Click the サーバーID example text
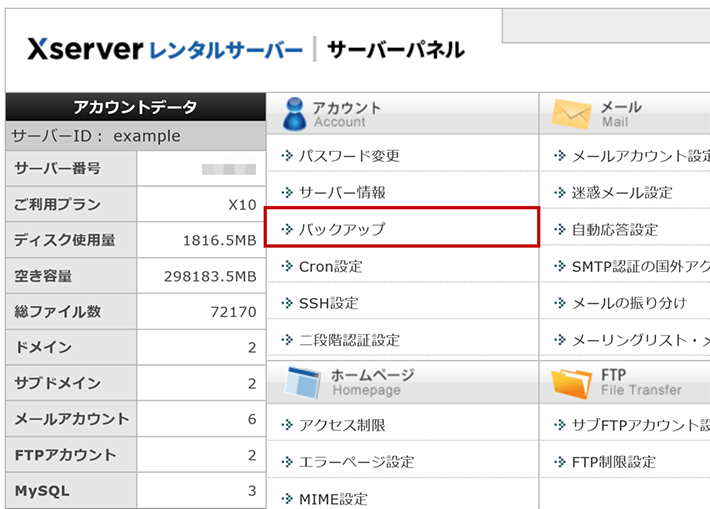This screenshot has width=710, height=509. (x=96, y=136)
